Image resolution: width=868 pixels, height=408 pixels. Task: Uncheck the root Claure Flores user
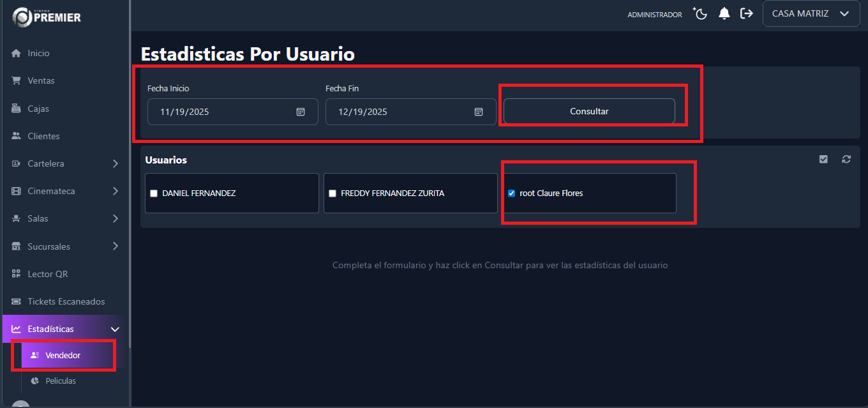click(511, 193)
